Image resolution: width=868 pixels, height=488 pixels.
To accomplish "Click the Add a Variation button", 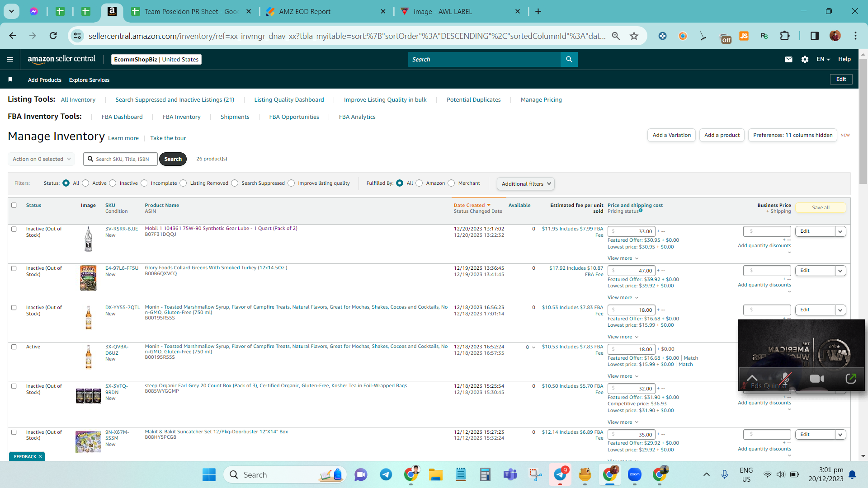I will [672, 135].
